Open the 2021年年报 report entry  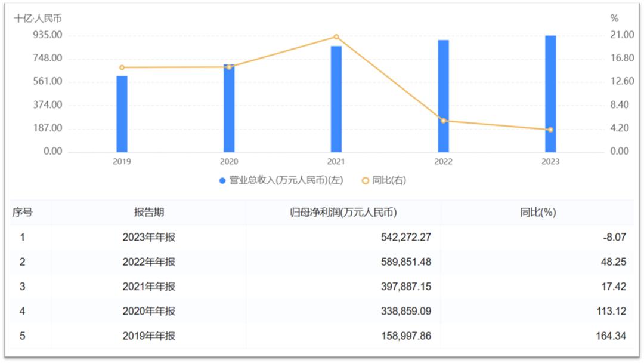click(x=148, y=287)
